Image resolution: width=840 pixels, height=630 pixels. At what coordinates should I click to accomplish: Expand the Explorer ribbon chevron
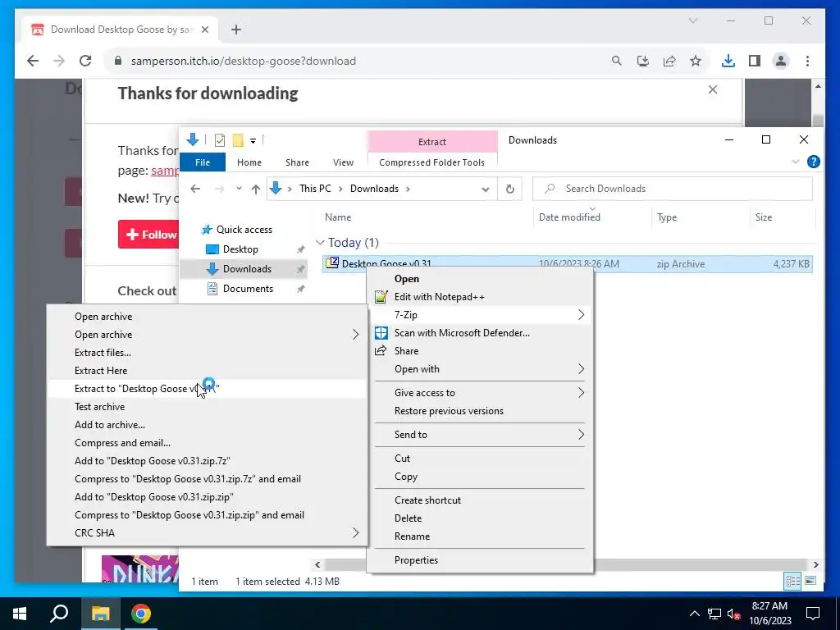pyautogui.click(x=796, y=162)
